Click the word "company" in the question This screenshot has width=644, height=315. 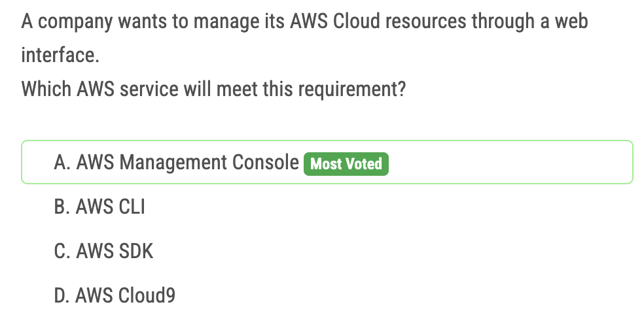pyautogui.click(x=75, y=22)
